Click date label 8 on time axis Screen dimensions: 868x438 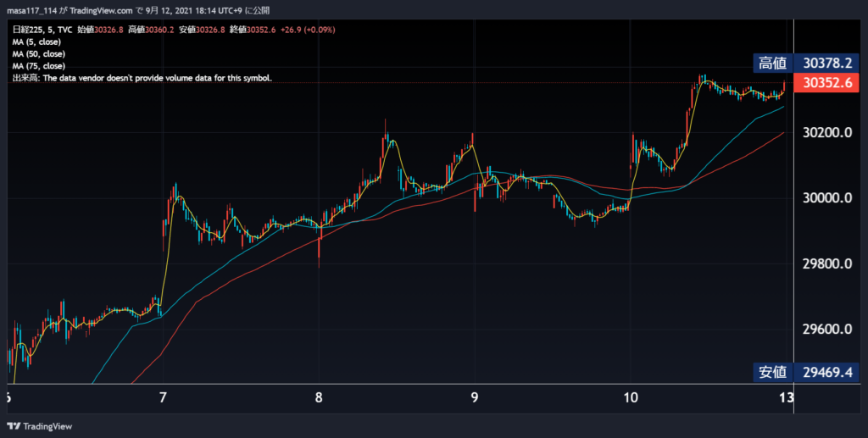click(x=319, y=397)
